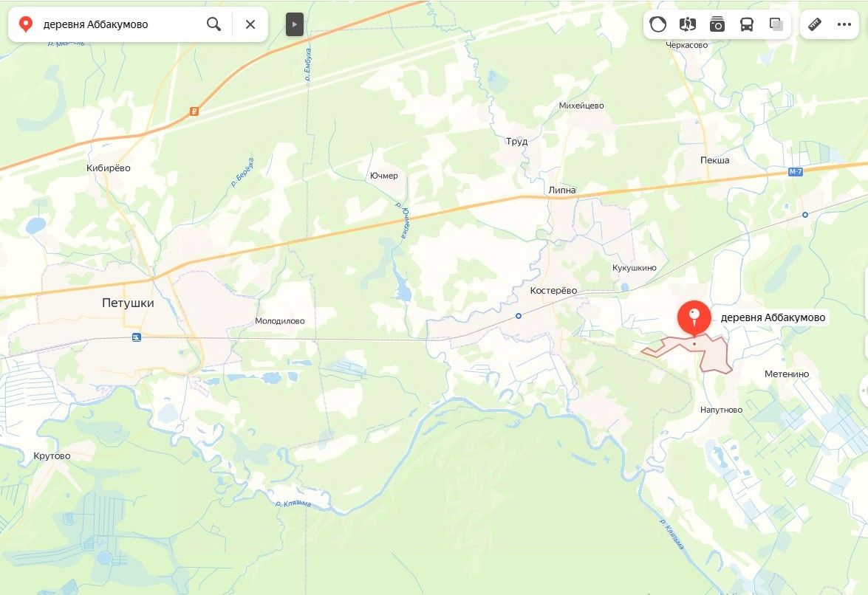Viewport: 868px width, 595px height.
Task: Enable street panoramas layer
Action: point(688,24)
